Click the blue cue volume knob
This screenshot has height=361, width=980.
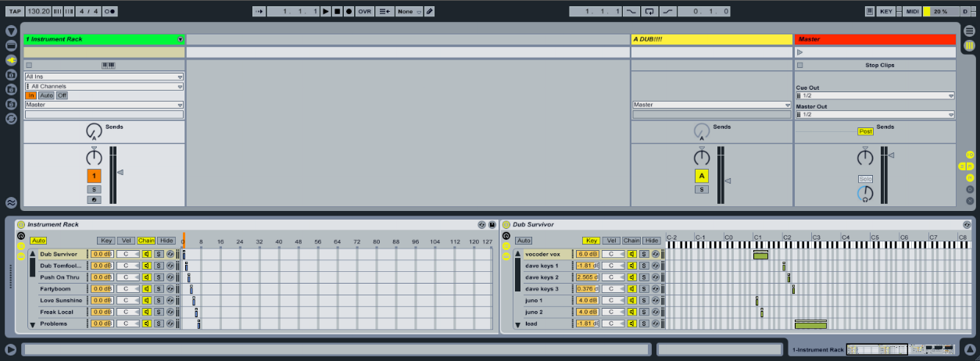coord(864,193)
